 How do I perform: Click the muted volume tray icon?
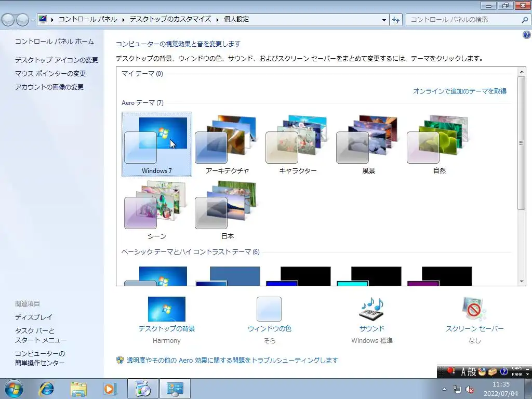pyautogui.click(x=470, y=390)
